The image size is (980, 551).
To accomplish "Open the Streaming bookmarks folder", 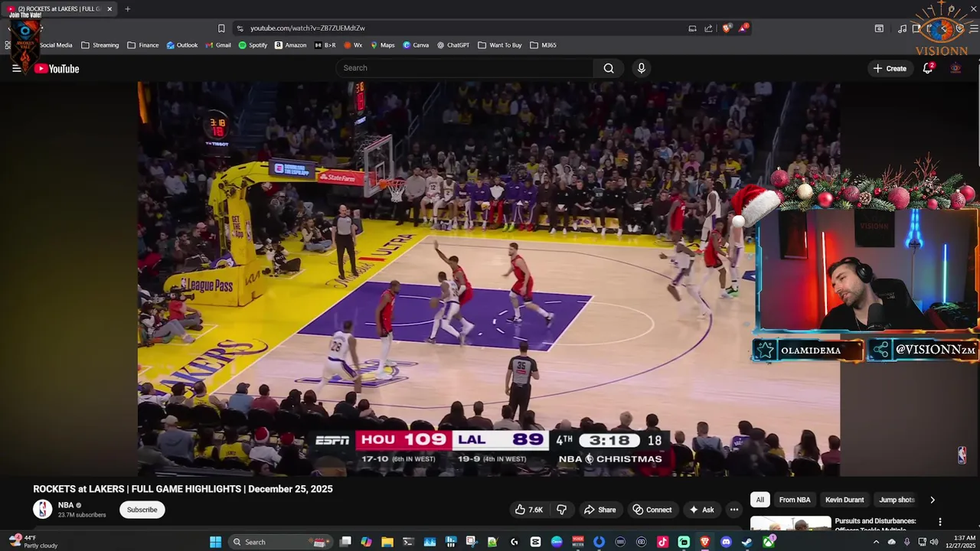I will tap(100, 45).
